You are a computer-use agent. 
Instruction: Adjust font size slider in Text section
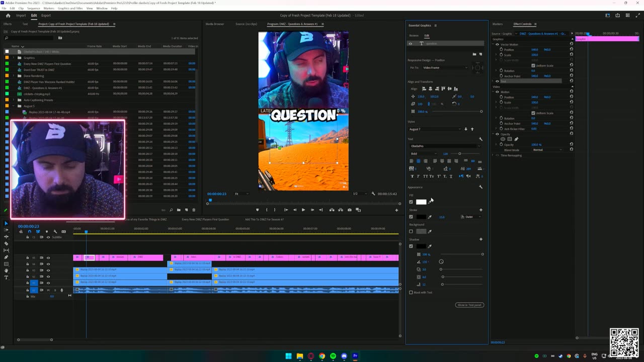465,154
